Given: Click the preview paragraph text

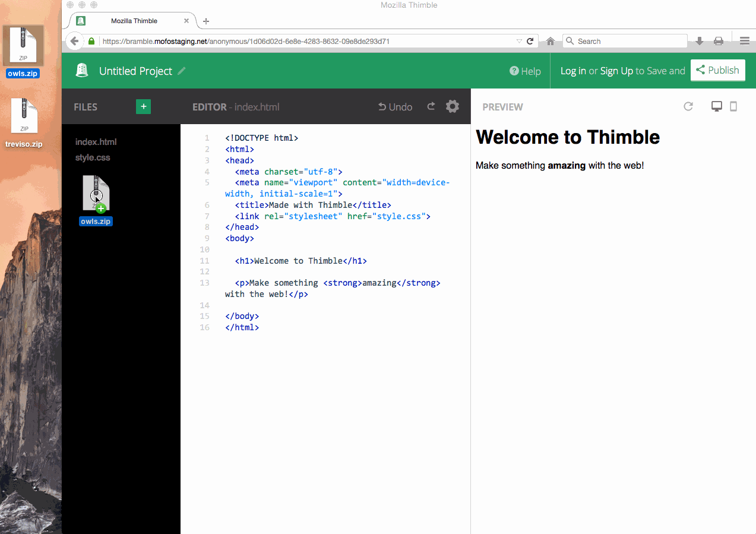Looking at the screenshot, I should coord(559,165).
